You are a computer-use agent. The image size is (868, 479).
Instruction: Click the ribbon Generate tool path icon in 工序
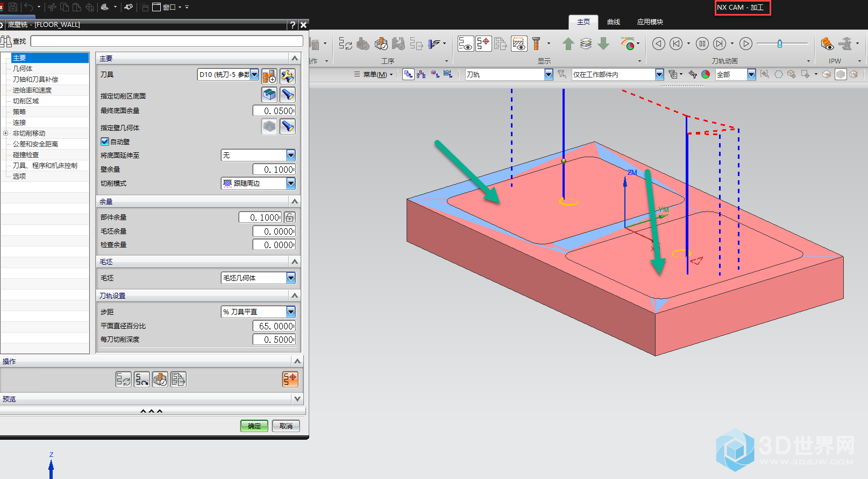345,44
